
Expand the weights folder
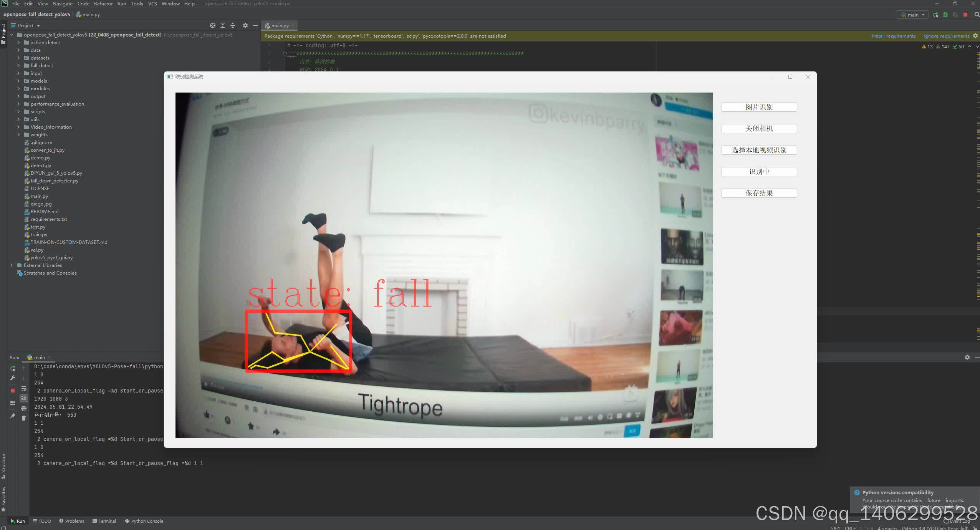click(x=18, y=135)
